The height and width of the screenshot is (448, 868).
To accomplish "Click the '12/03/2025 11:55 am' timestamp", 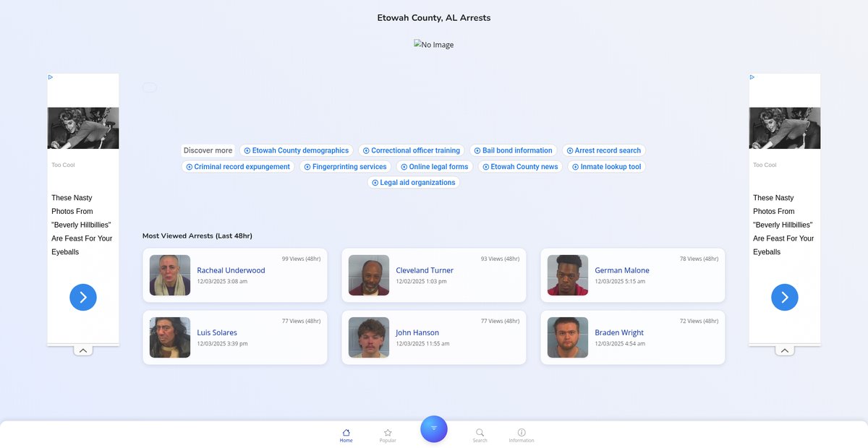I will [x=422, y=343].
